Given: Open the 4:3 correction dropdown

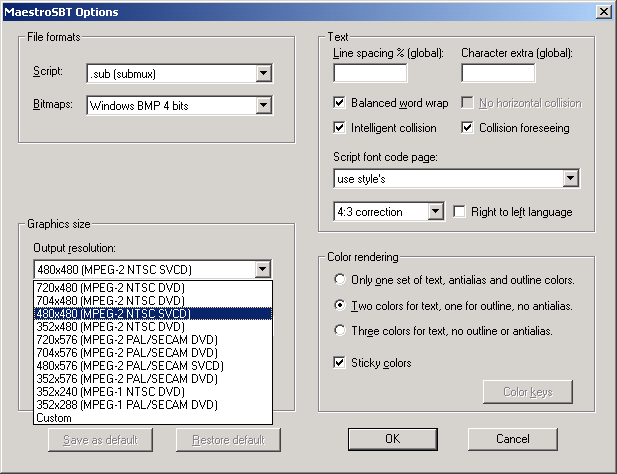Looking at the screenshot, I should click(x=435, y=212).
